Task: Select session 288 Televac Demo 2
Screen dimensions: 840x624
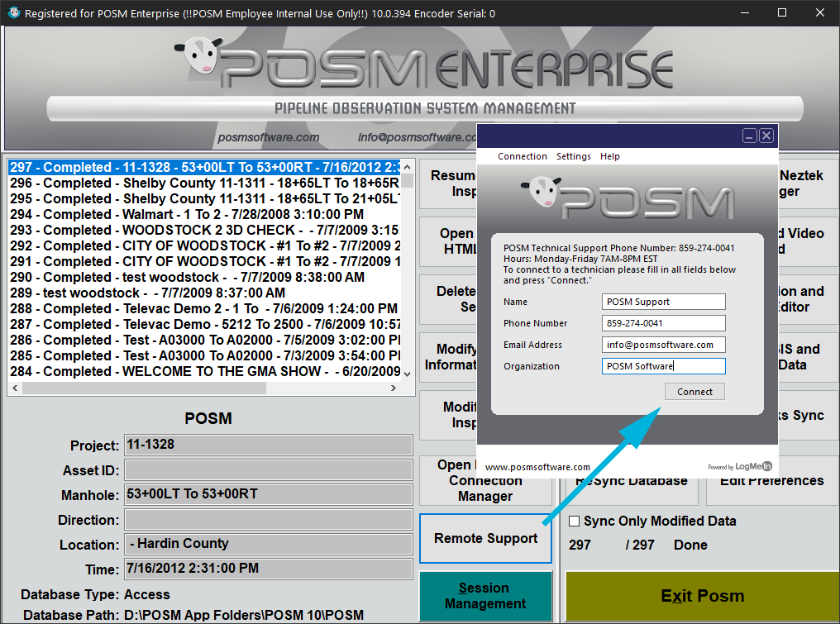Action: (204, 308)
